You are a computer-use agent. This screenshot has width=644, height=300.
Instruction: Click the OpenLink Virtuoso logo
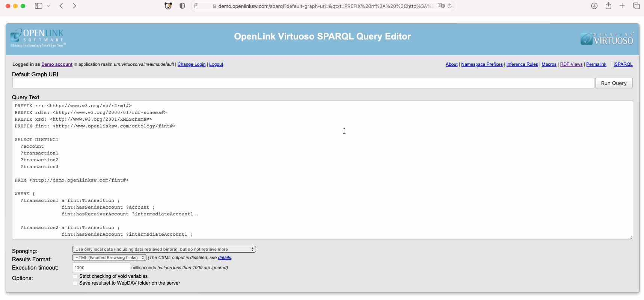[x=607, y=39]
